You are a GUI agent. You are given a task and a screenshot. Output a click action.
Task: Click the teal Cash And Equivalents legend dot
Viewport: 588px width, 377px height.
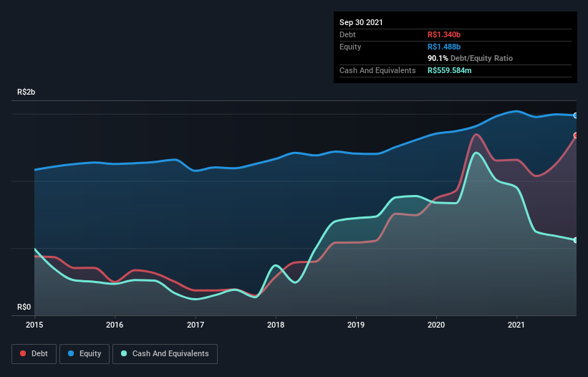pos(124,353)
